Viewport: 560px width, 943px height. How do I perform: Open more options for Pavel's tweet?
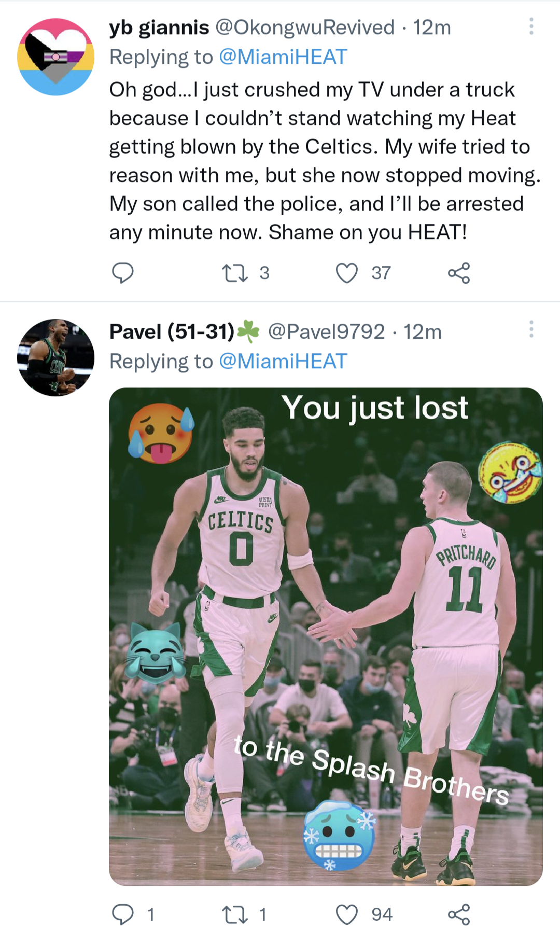[x=531, y=329]
